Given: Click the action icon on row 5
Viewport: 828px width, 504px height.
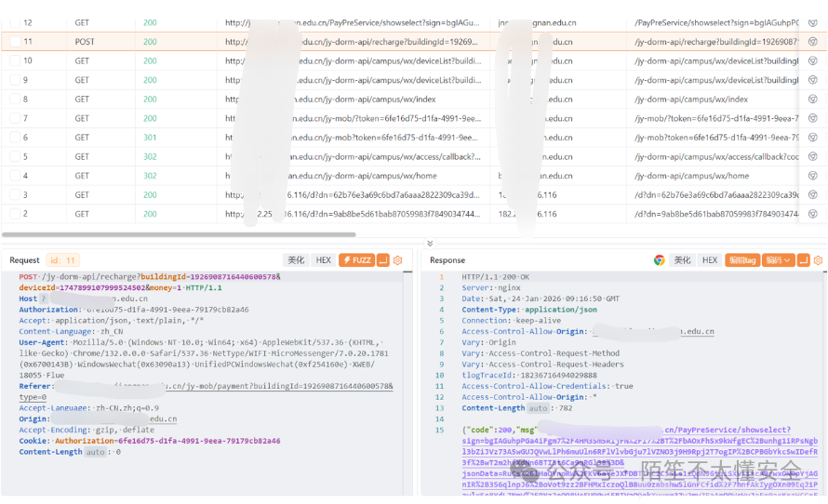Looking at the screenshot, I should click(x=812, y=156).
